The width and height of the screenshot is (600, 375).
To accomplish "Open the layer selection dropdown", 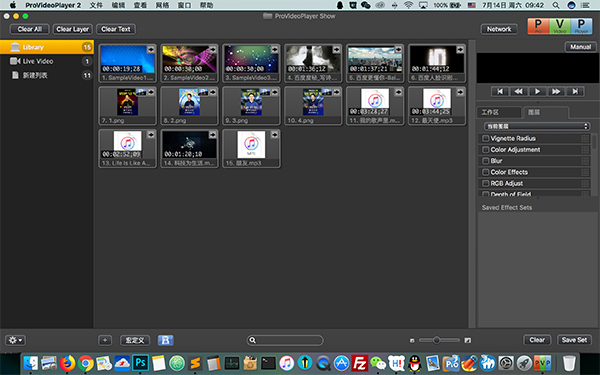I will click(537, 126).
